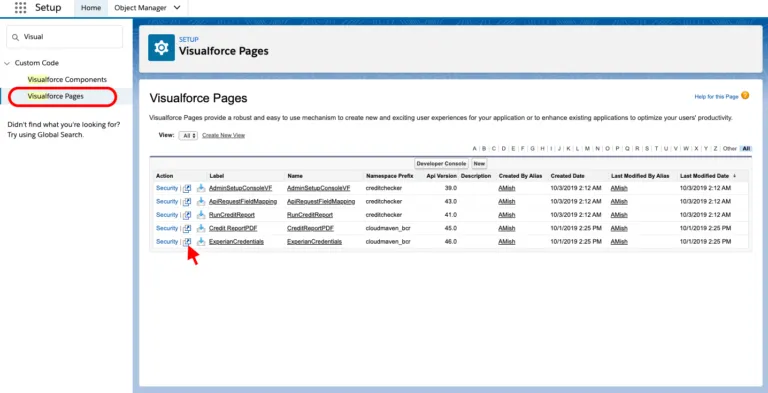Collapse the Custom Code tree section
This screenshot has width=768, height=393.
[7, 63]
